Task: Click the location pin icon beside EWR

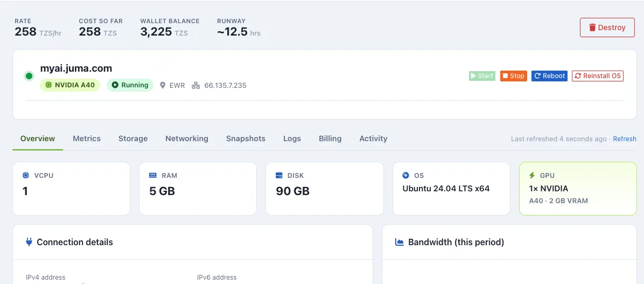Action: [163, 86]
